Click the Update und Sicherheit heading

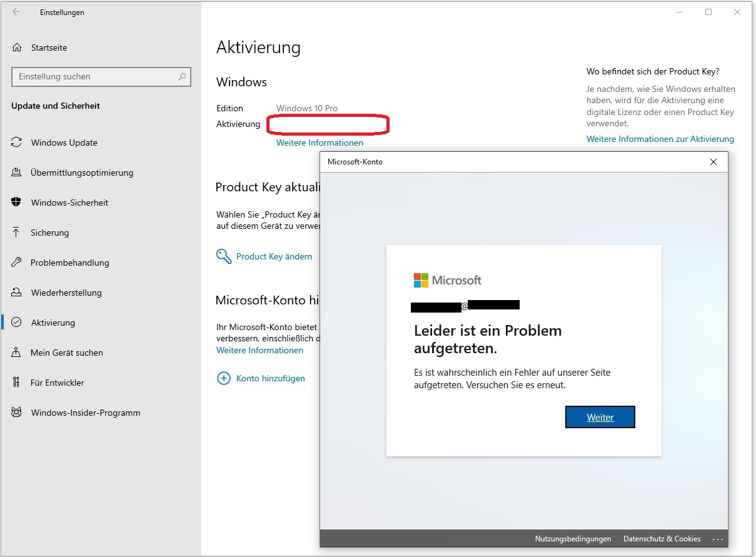(x=56, y=106)
